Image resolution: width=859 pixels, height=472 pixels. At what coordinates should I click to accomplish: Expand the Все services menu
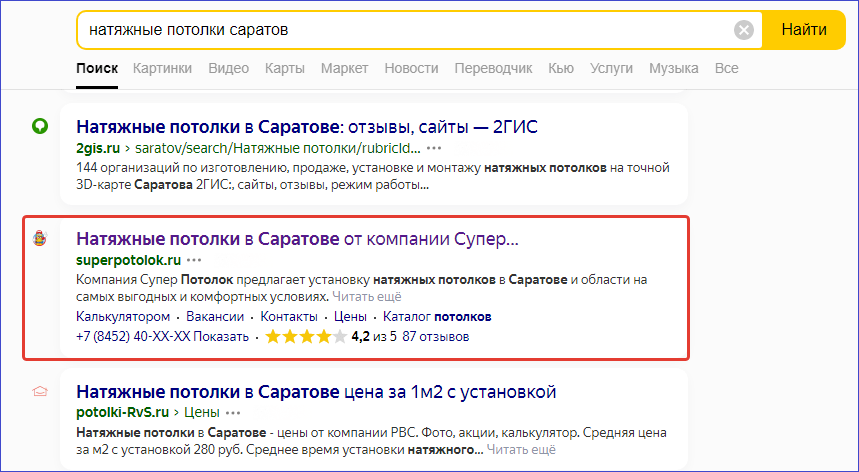pos(726,68)
